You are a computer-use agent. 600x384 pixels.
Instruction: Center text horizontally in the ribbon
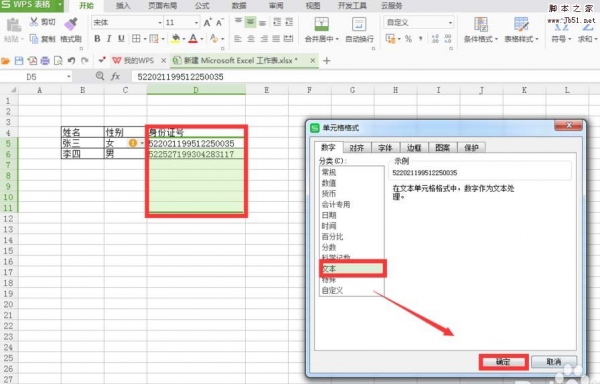pos(251,39)
